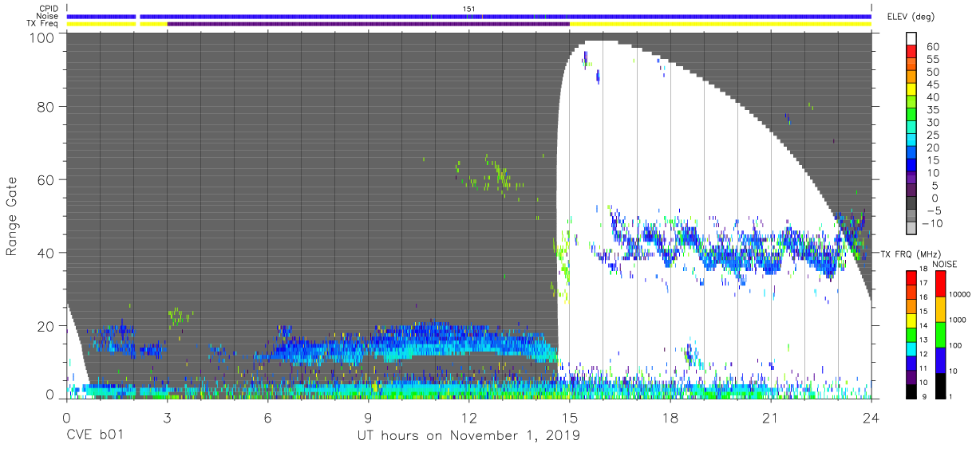Image resolution: width=980 pixels, height=452 pixels.
Task: Pick the black bottom segment of the TX FRQ bar
Action: (911, 391)
